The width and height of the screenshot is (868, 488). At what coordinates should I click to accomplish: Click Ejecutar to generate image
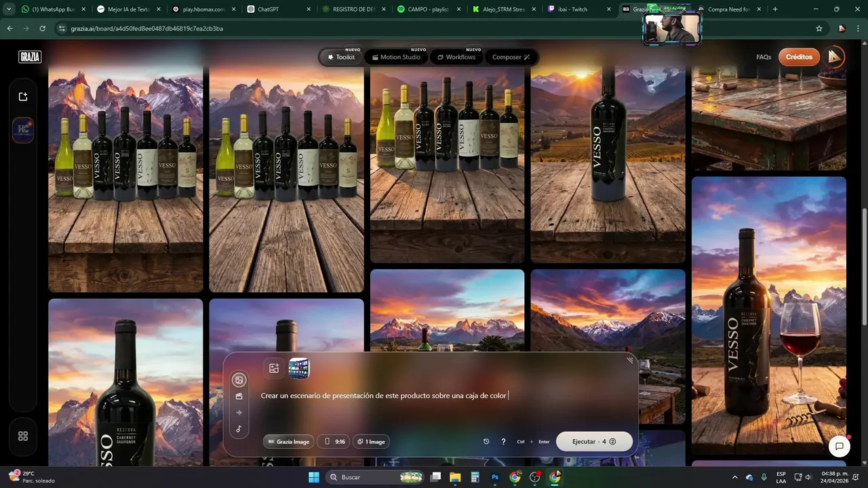594,441
